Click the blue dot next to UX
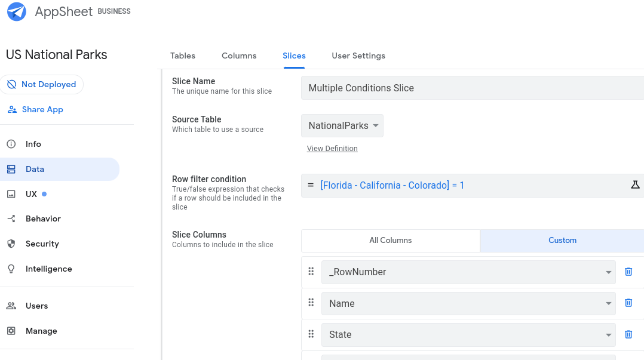The image size is (644, 360). [x=44, y=194]
